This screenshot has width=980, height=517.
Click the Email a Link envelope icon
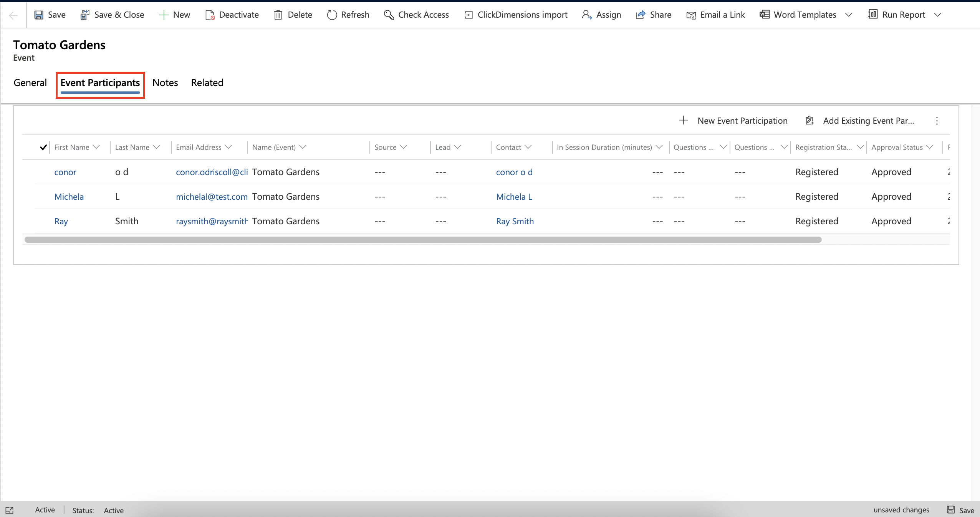pos(691,15)
